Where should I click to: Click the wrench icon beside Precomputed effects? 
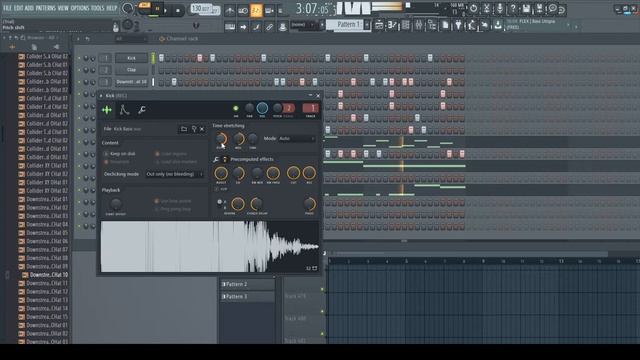click(216, 159)
